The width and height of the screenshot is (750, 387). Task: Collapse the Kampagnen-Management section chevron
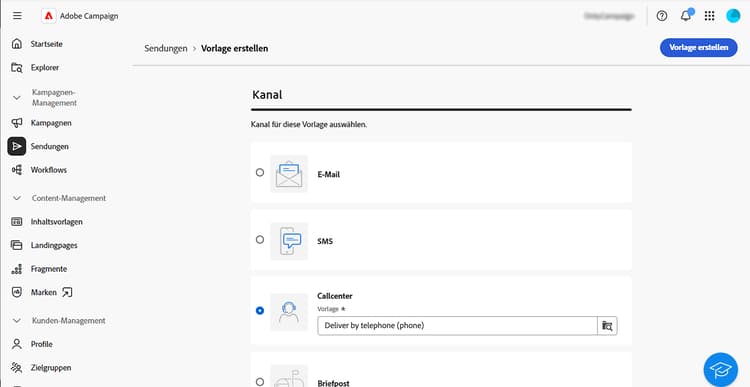pos(17,98)
